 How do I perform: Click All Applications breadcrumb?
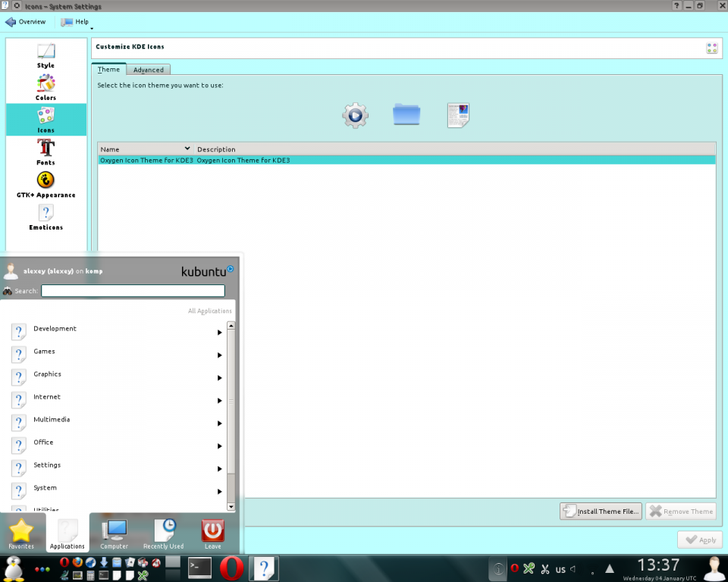click(210, 311)
